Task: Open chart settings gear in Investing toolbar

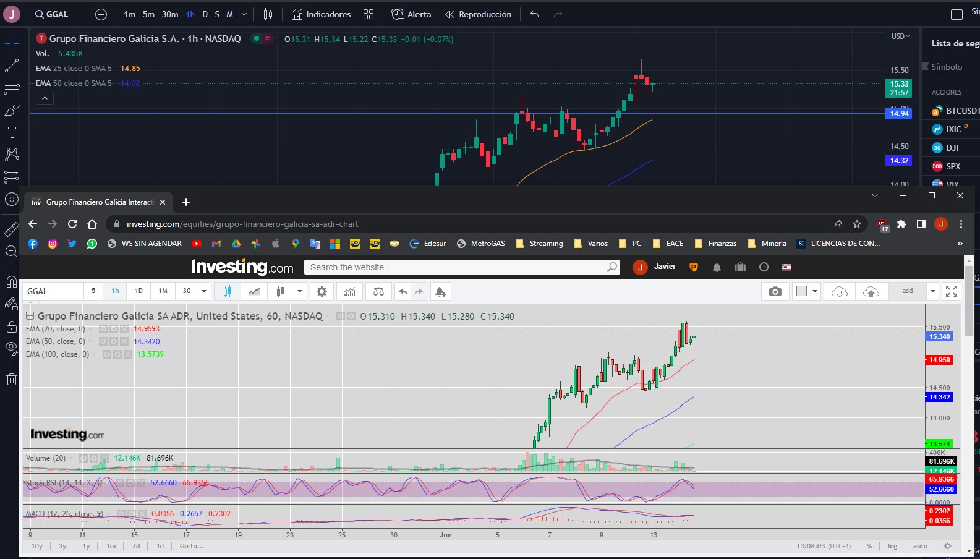Action: pyautogui.click(x=322, y=291)
